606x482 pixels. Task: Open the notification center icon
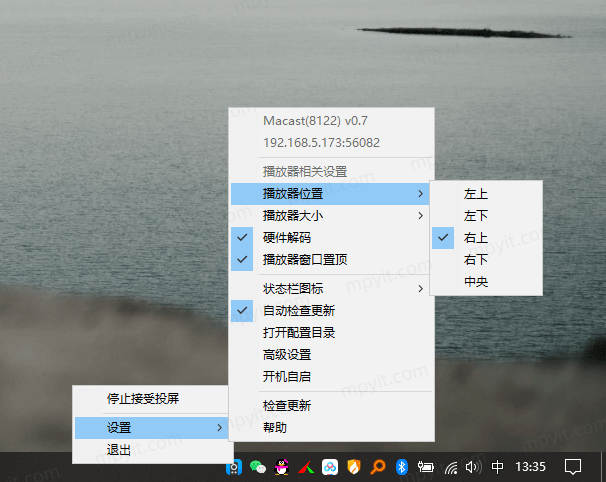(x=572, y=467)
